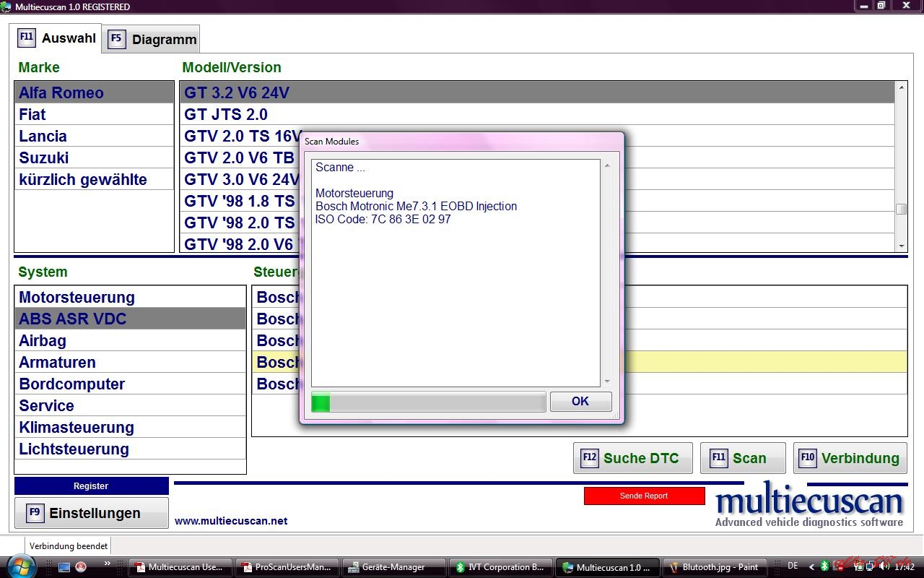Select Armaturen system
Screen dimensions: 924x578
coord(130,362)
